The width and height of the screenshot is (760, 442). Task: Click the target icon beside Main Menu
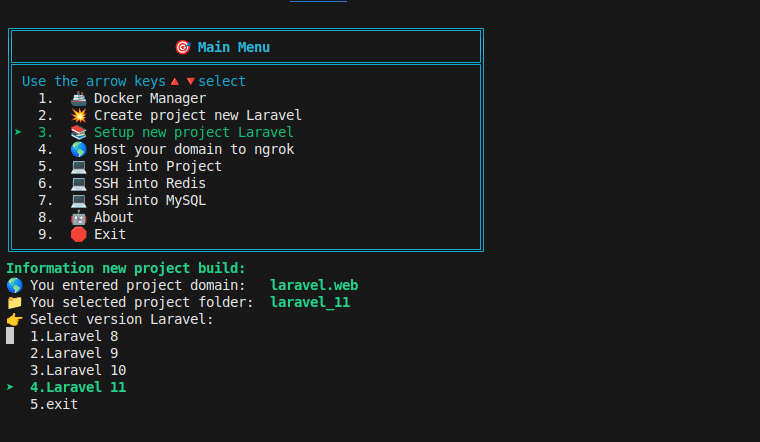(182, 47)
